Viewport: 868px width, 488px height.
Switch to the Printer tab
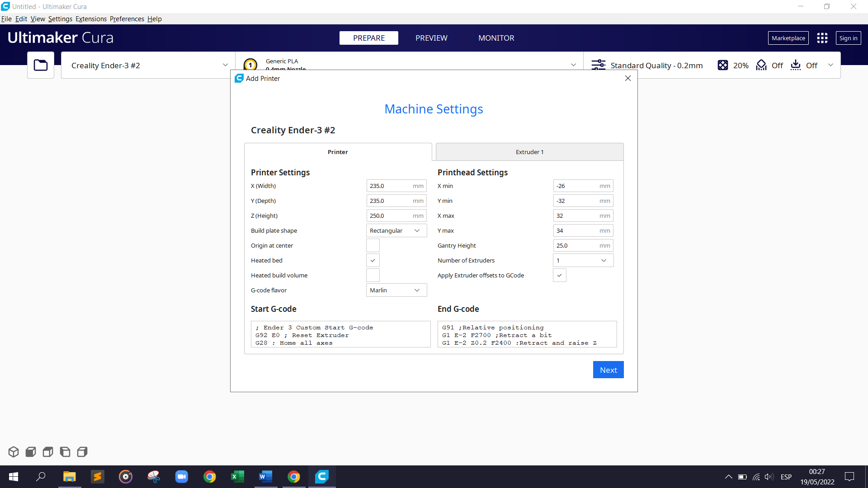tap(338, 152)
